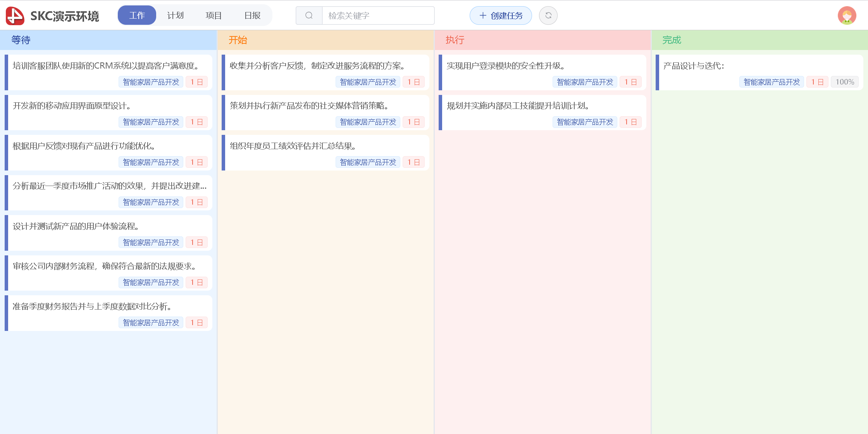Switch to the 项目 tab
This screenshot has height=434, width=868.
pos(214,15)
